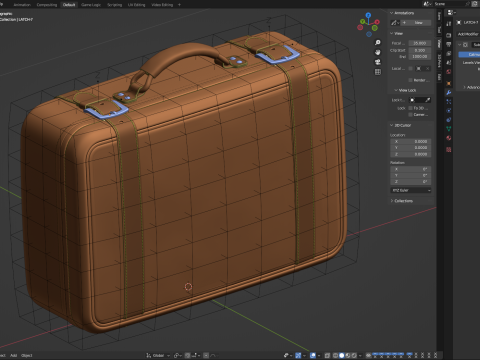This screenshot has width=480, height=360.
Task: Collapse the View panel section
Action: 397,33
